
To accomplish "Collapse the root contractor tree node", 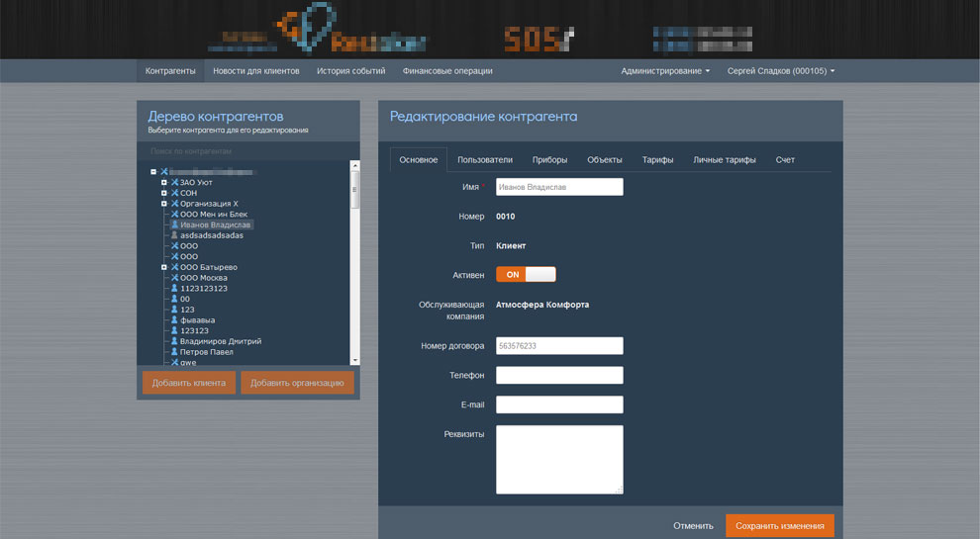I will point(153,172).
